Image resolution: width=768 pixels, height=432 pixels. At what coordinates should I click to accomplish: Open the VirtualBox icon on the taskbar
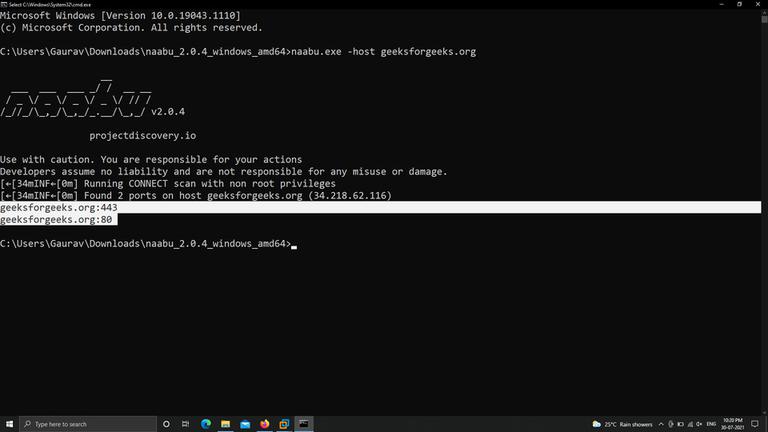[284, 424]
